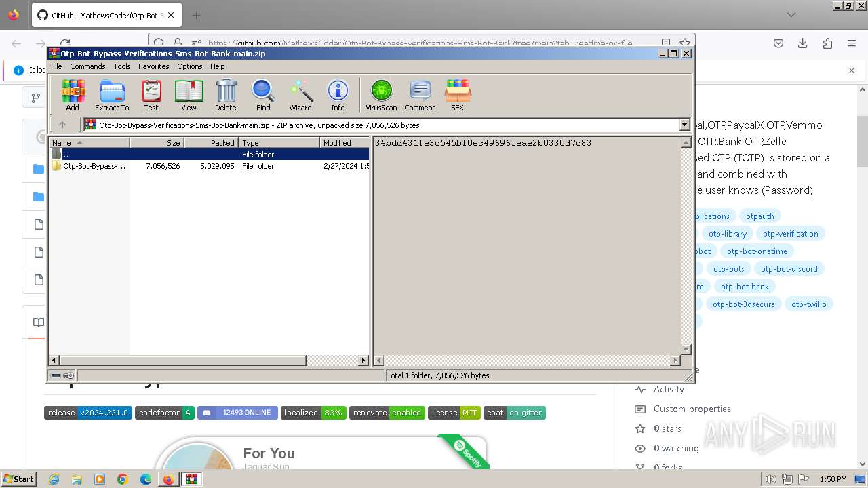Open the otp-library topic tag

[x=727, y=234]
